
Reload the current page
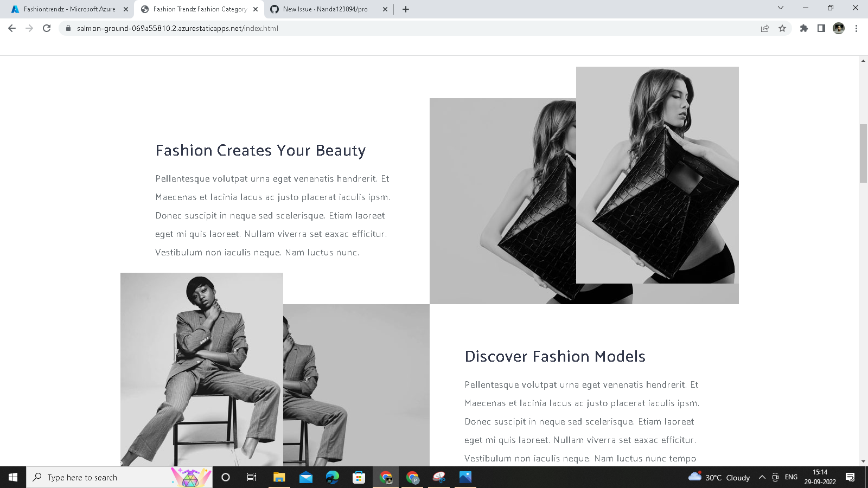coord(46,28)
